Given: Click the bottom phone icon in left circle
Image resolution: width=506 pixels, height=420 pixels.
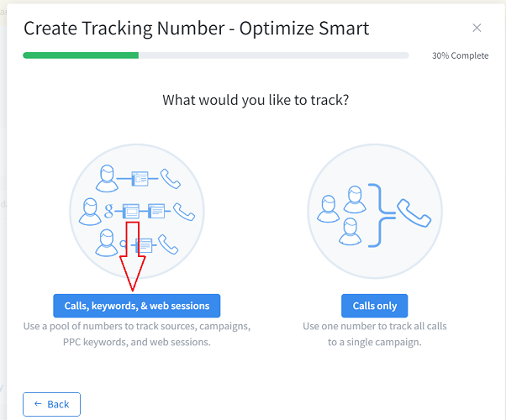Looking at the screenshot, I should pyautogui.click(x=168, y=244).
